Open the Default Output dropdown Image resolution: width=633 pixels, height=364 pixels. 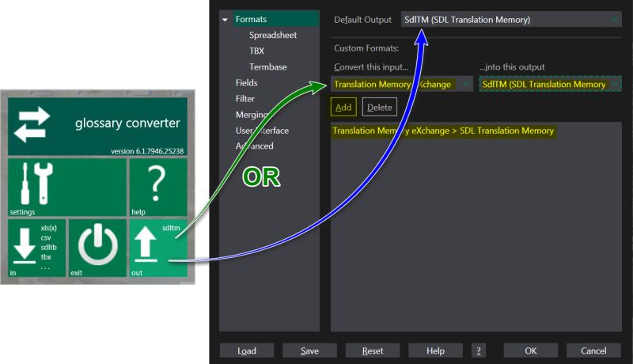point(511,19)
